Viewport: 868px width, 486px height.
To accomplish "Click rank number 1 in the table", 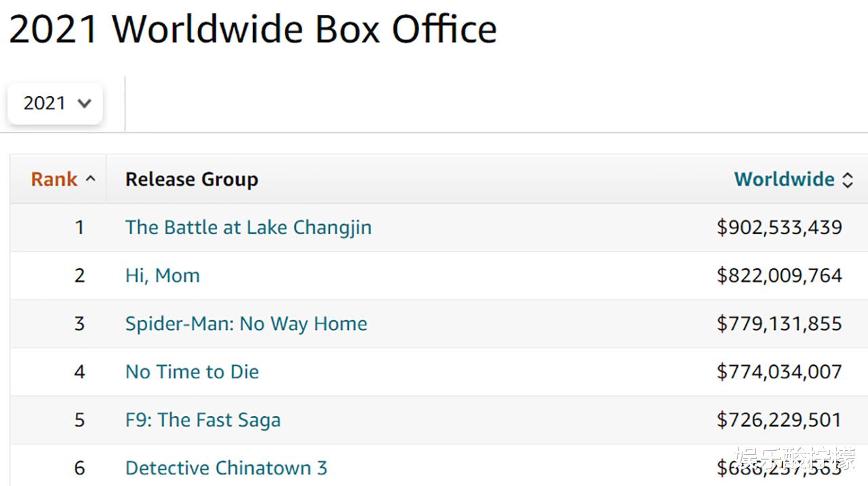I will tap(79, 228).
